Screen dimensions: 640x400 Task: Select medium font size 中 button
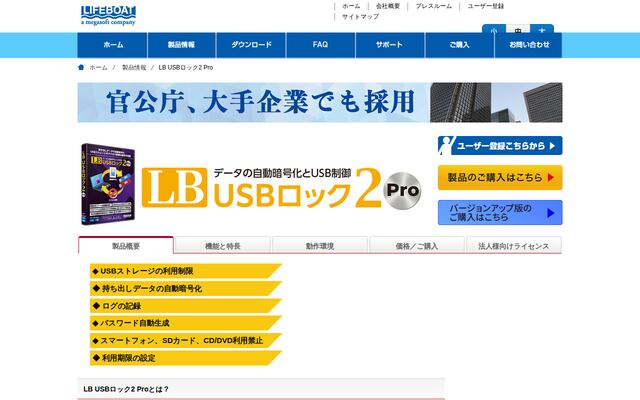pyautogui.click(x=518, y=29)
